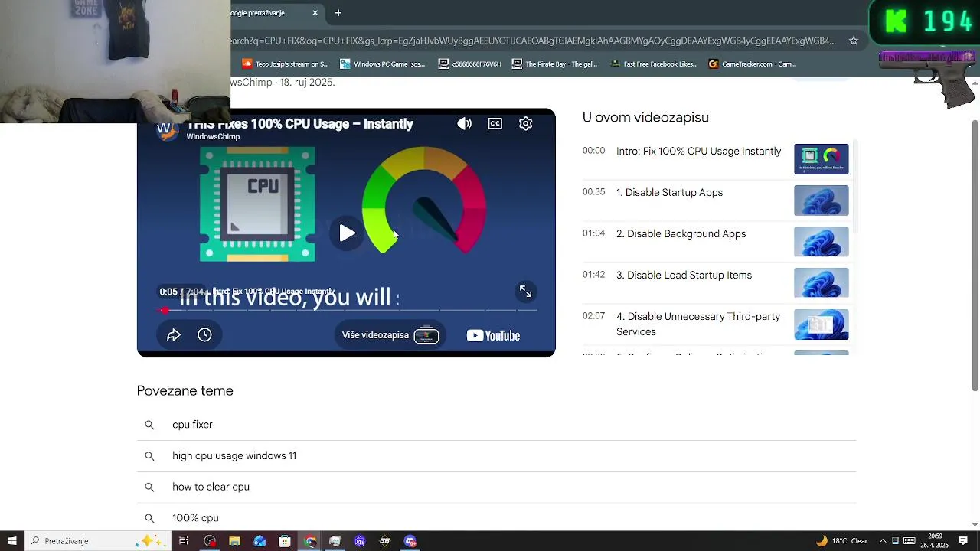980x551 pixels.
Task: Open the Windows Start menu
Action: tap(11, 541)
